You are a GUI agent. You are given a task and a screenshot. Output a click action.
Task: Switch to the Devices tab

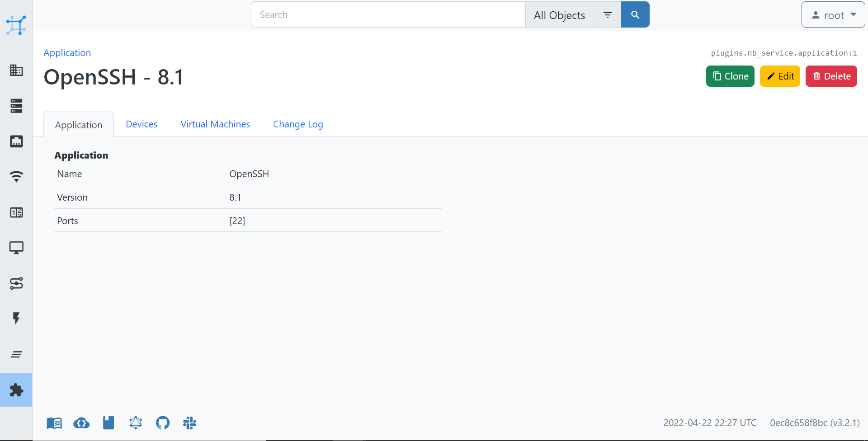click(142, 124)
